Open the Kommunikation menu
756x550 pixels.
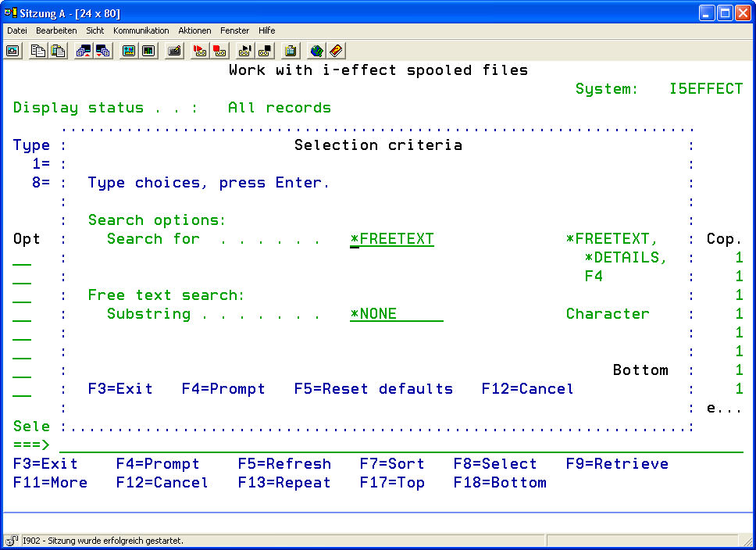141,30
